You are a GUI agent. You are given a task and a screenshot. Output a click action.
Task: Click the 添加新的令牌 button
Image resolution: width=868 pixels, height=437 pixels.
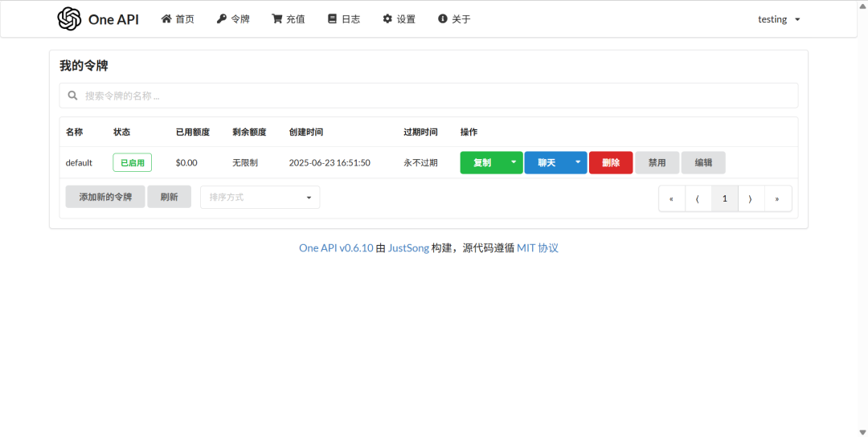(104, 197)
